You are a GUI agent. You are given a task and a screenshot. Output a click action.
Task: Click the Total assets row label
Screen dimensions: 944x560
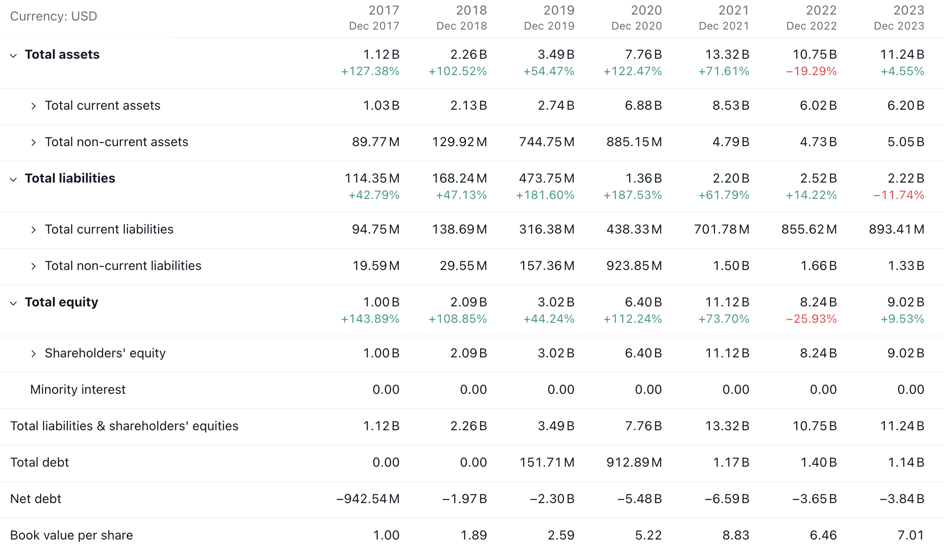62,55
